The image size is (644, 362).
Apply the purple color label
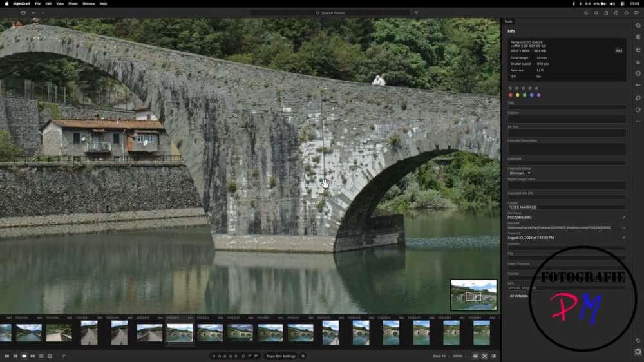click(x=538, y=95)
